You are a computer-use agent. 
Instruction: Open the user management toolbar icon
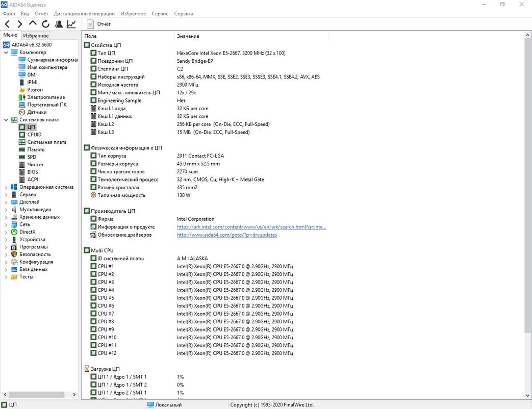click(x=59, y=24)
